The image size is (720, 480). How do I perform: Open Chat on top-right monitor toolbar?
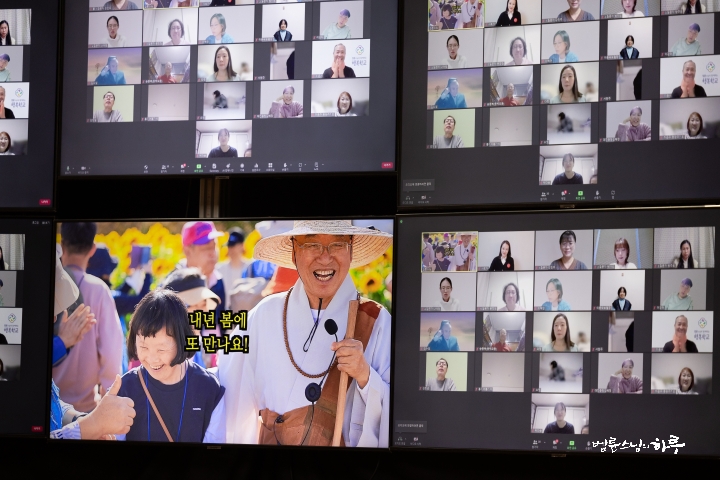(x=563, y=194)
